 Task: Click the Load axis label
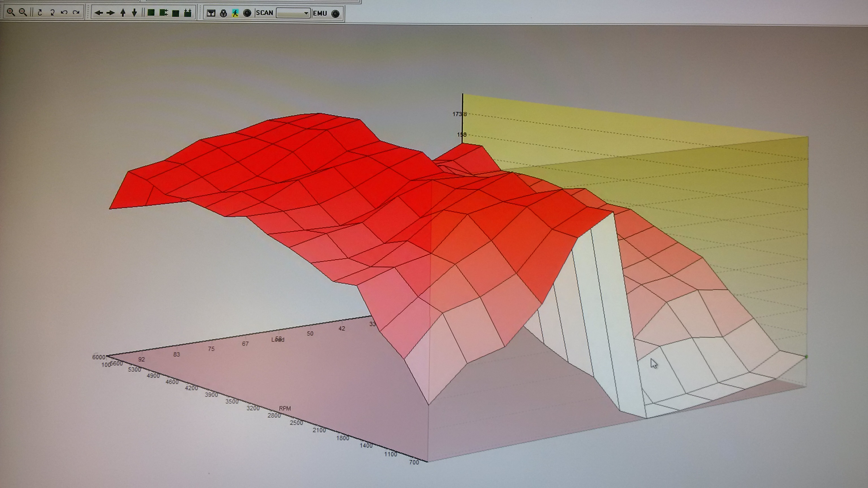pos(278,340)
